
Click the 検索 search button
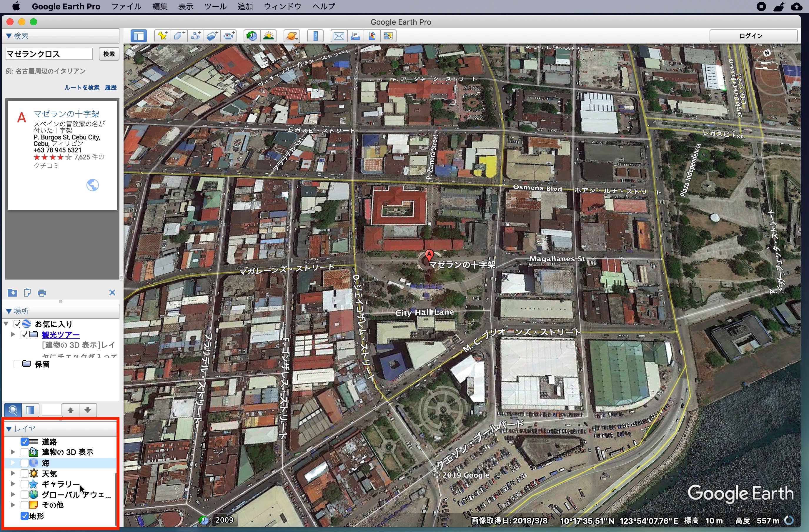click(x=109, y=54)
